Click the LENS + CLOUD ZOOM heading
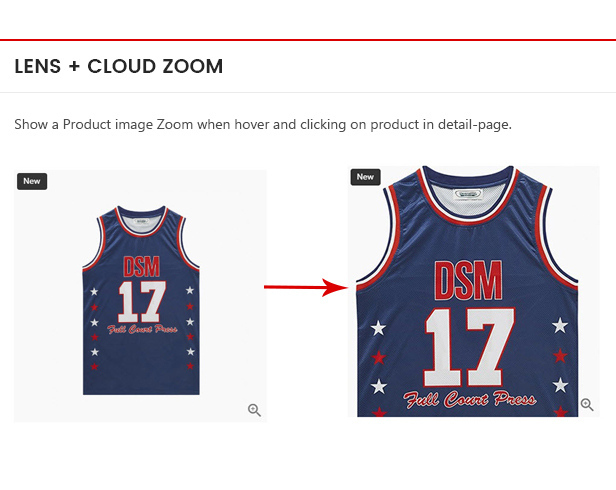Viewport: 616px width, 490px height. (x=119, y=66)
